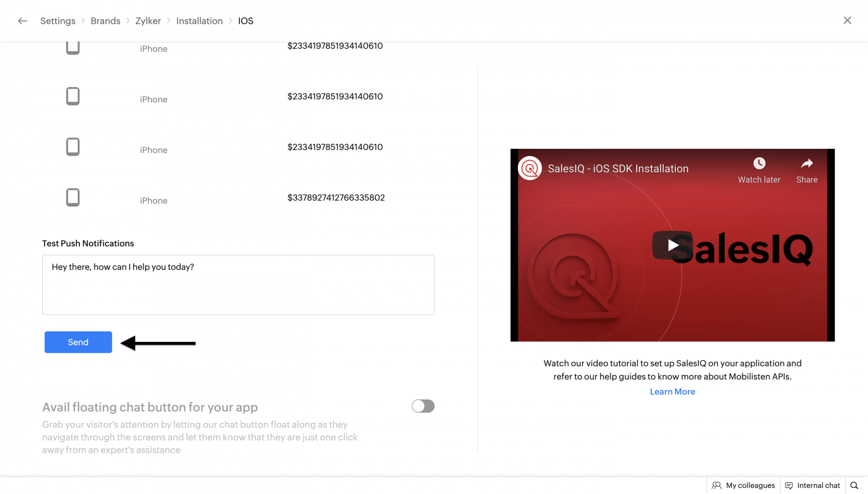Image resolution: width=868 pixels, height=494 pixels.
Task: Open the Learn More link
Action: (x=672, y=392)
